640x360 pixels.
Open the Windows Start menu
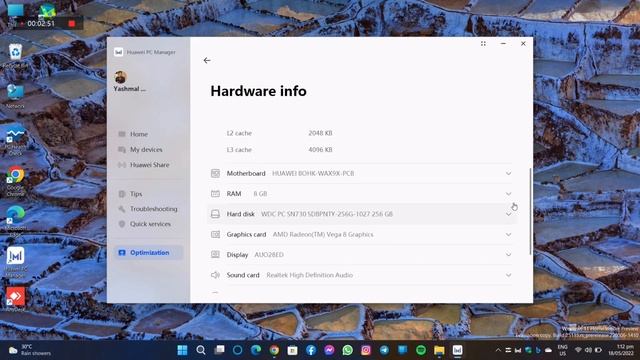point(182,350)
